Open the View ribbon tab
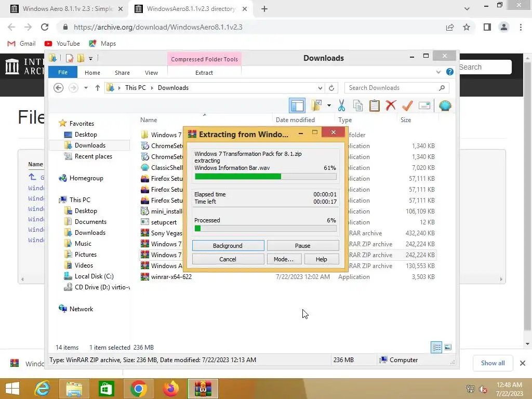532x399 pixels. [x=151, y=73]
